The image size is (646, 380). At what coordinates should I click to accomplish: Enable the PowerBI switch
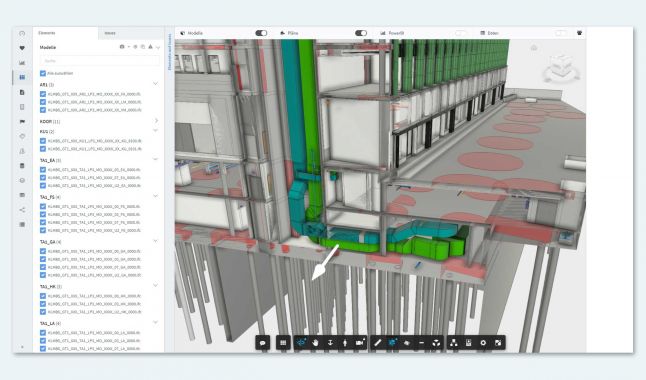point(461,33)
